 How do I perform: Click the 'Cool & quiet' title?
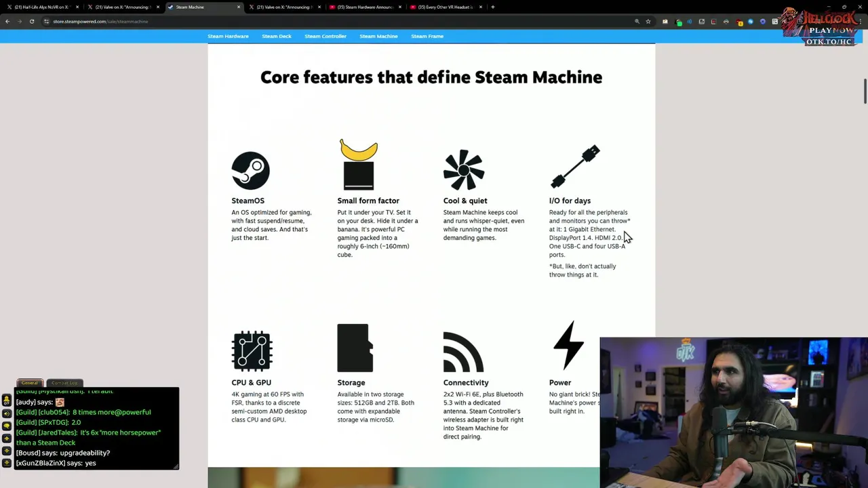tap(465, 201)
